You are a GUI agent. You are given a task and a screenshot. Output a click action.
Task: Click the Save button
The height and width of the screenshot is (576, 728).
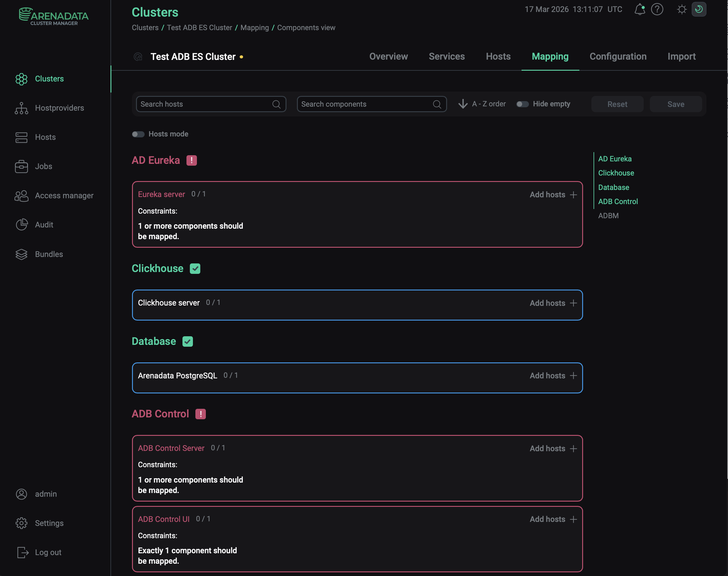(675, 104)
